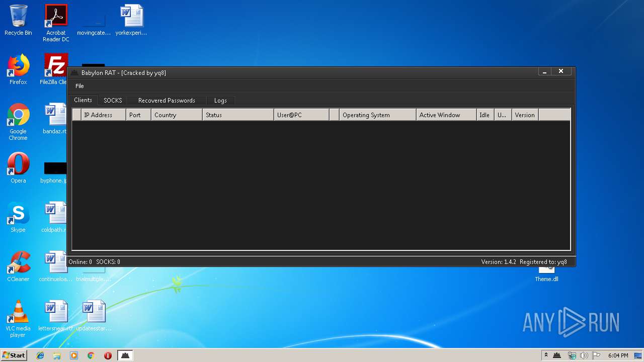Open Windows Media Player from taskbar
The height and width of the screenshot is (362, 644).
[74, 355]
